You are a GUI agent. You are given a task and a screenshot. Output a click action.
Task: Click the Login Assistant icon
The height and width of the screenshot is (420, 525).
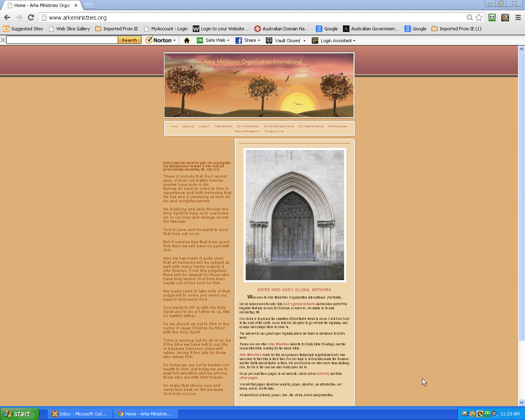coord(315,40)
